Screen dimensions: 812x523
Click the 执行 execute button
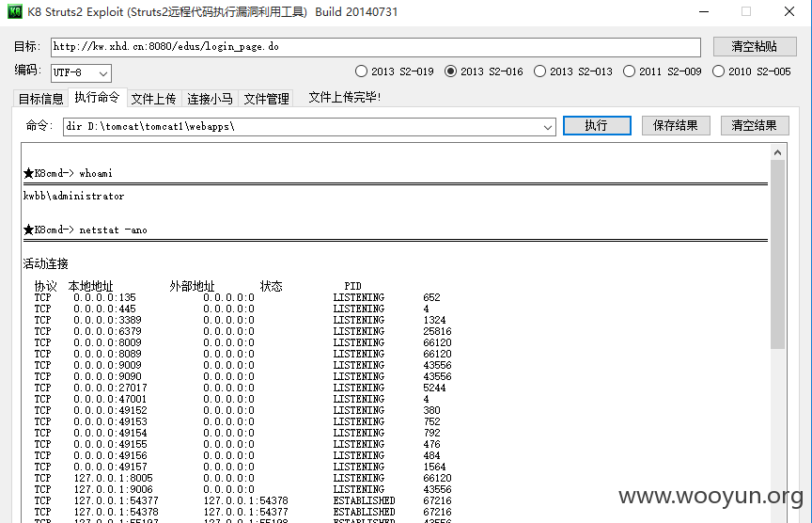[597, 125]
